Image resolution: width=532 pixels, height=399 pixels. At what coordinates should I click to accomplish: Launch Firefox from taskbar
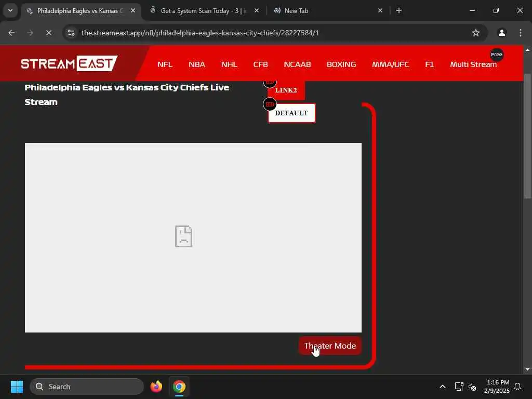click(156, 387)
